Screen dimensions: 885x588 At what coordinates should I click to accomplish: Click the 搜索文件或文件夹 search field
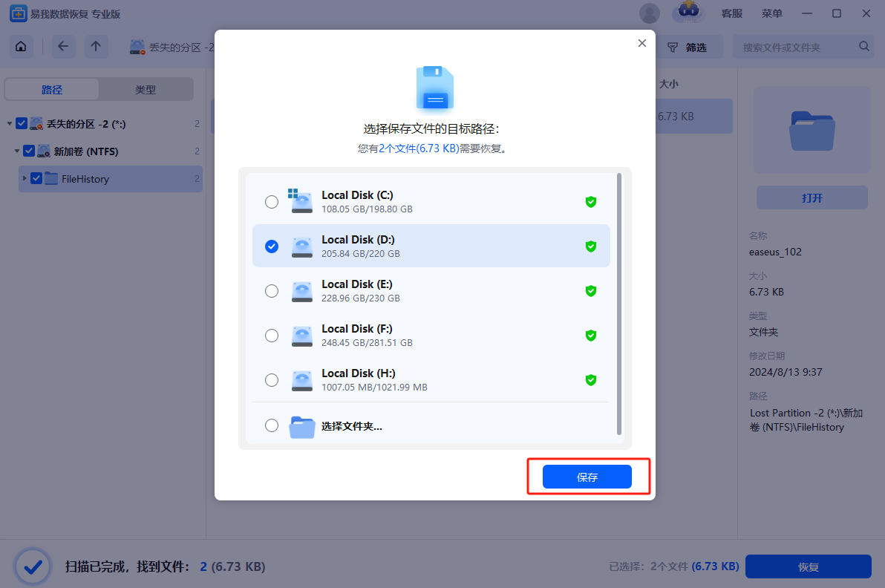click(x=801, y=48)
